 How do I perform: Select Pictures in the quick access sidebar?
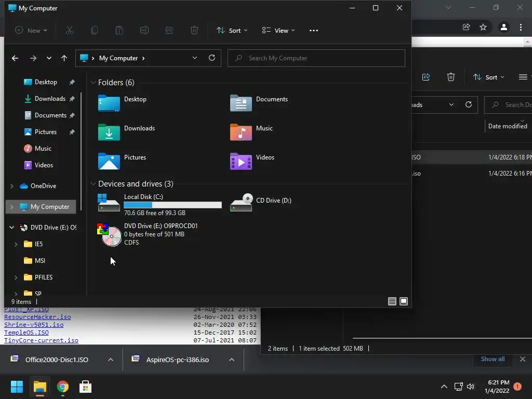pyautogui.click(x=46, y=131)
